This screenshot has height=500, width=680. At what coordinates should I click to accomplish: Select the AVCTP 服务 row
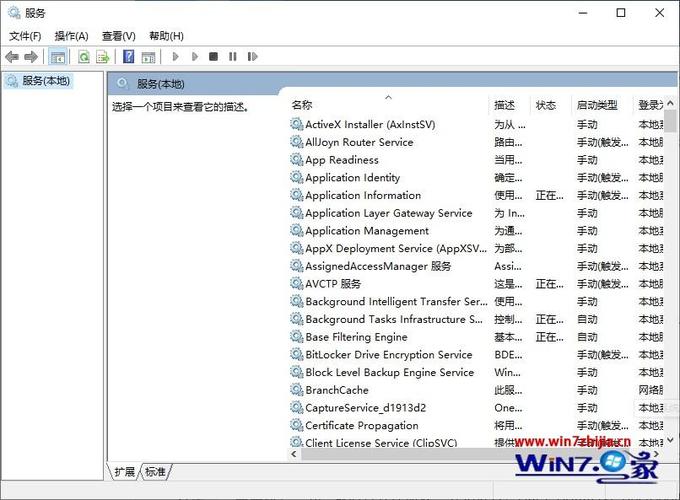tap(476, 284)
